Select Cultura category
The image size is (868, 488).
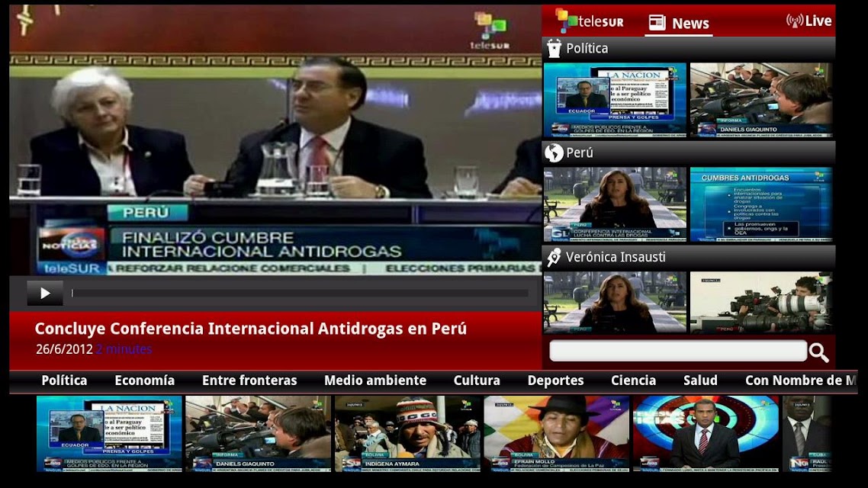click(x=477, y=380)
